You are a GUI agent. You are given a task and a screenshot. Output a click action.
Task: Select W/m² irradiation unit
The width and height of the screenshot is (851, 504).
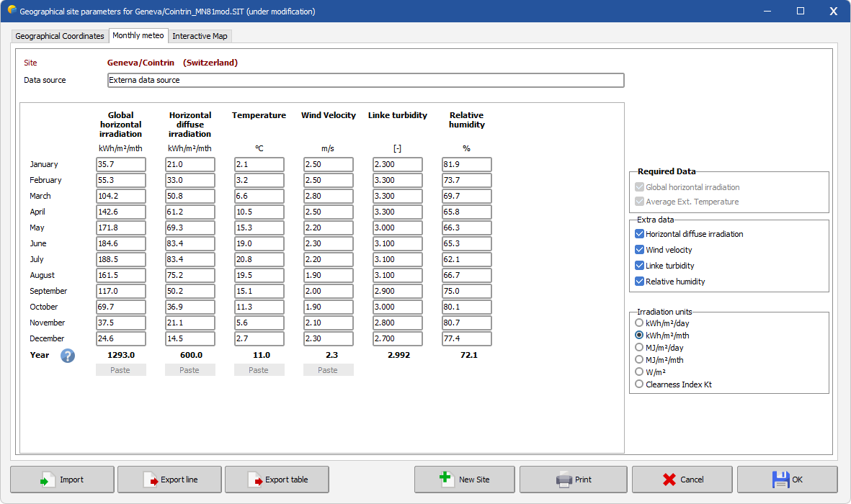[639, 372]
